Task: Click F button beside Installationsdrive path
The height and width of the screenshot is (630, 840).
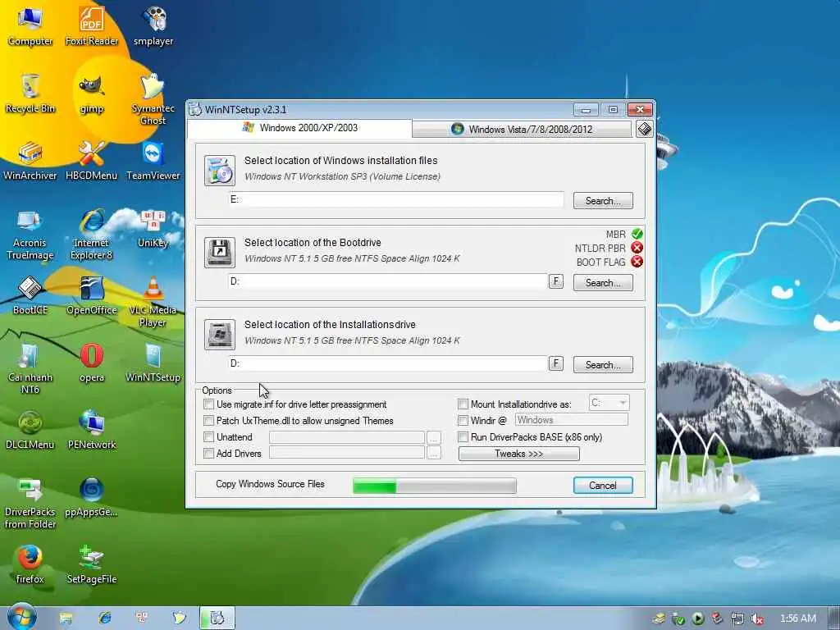Action: (555, 363)
